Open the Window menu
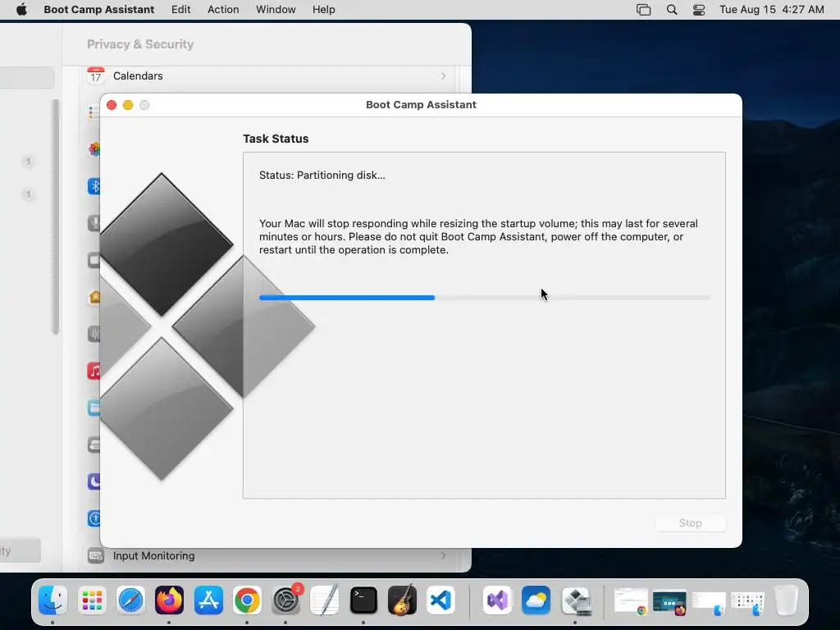This screenshot has height=630, width=840. click(x=276, y=10)
